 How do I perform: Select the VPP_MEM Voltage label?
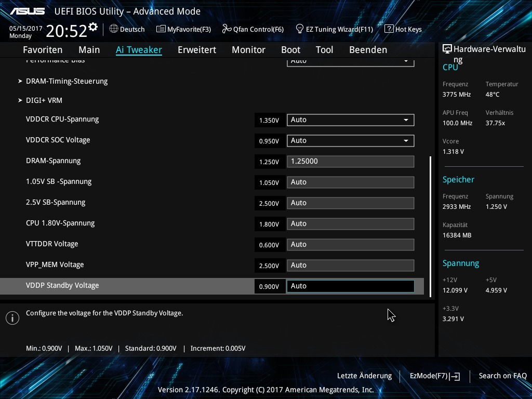coord(55,264)
